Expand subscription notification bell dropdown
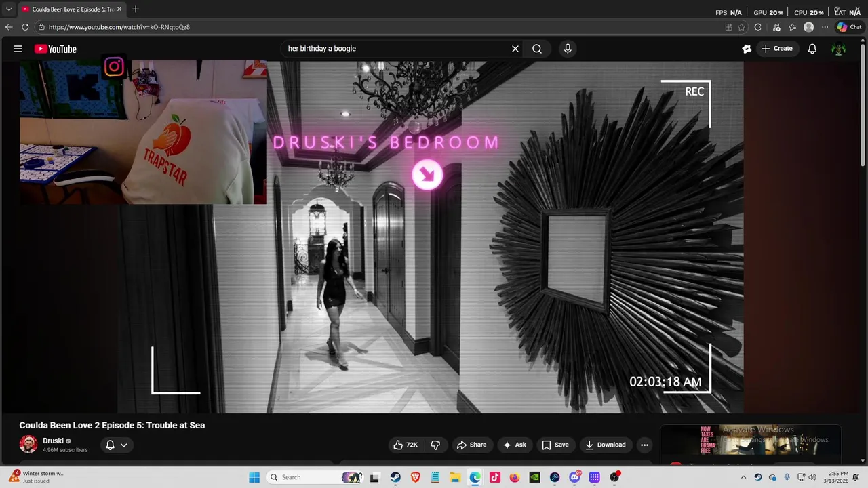The image size is (868, 488). point(117,445)
